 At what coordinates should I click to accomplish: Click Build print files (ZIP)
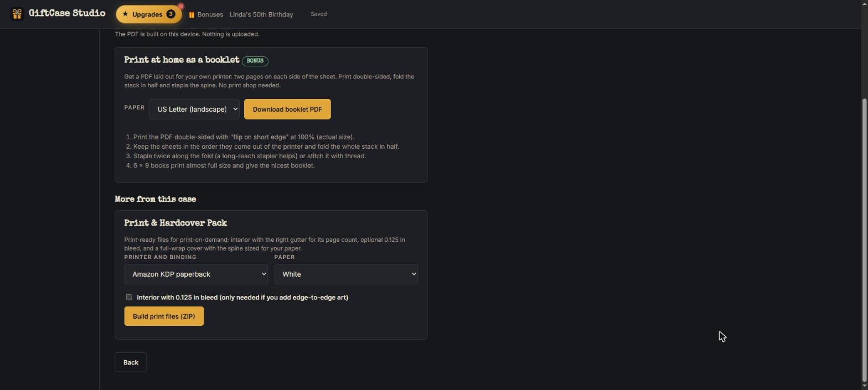[164, 316]
